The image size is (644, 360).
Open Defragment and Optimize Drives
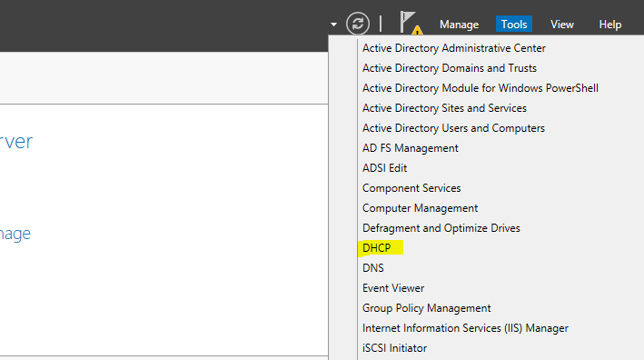tap(441, 228)
